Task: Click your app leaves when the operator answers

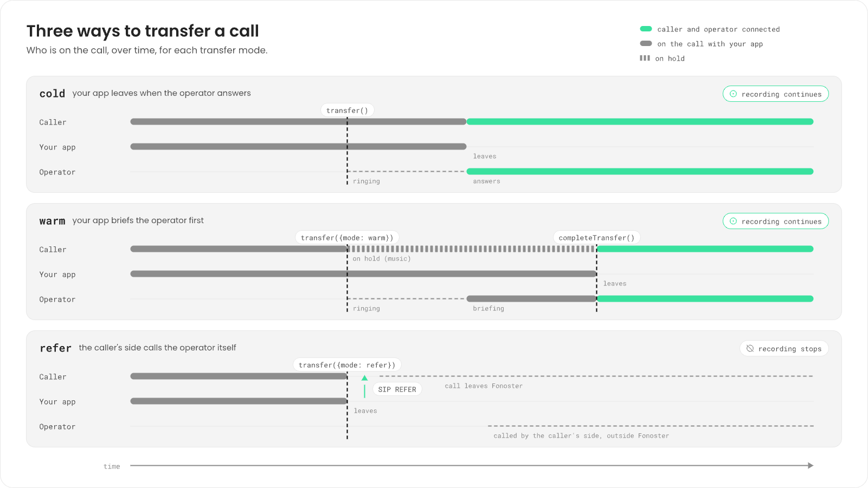Action: click(162, 93)
